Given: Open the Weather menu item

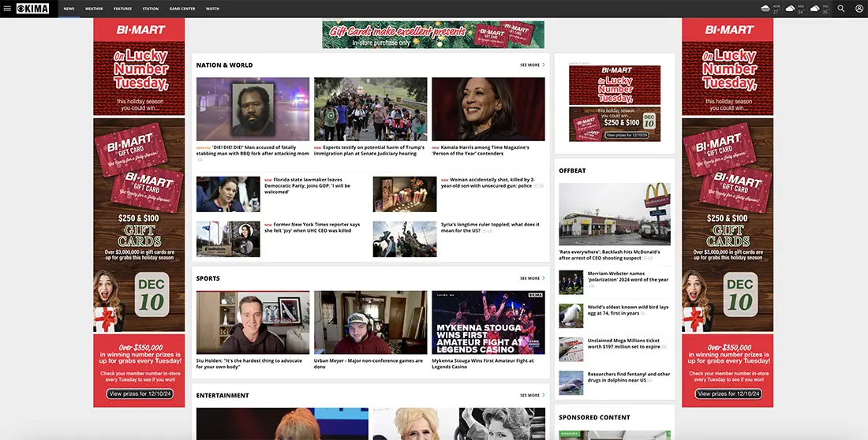Looking at the screenshot, I should pos(94,9).
